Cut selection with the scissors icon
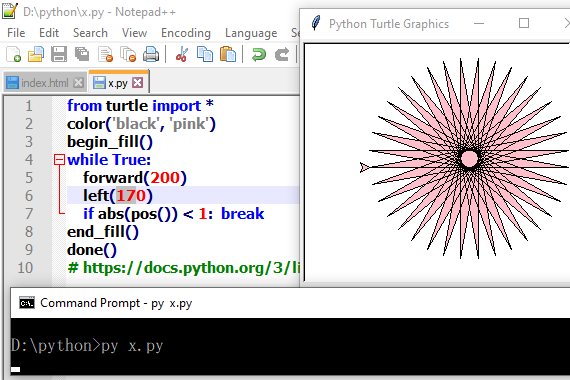This screenshot has height=380, width=570. (181, 55)
